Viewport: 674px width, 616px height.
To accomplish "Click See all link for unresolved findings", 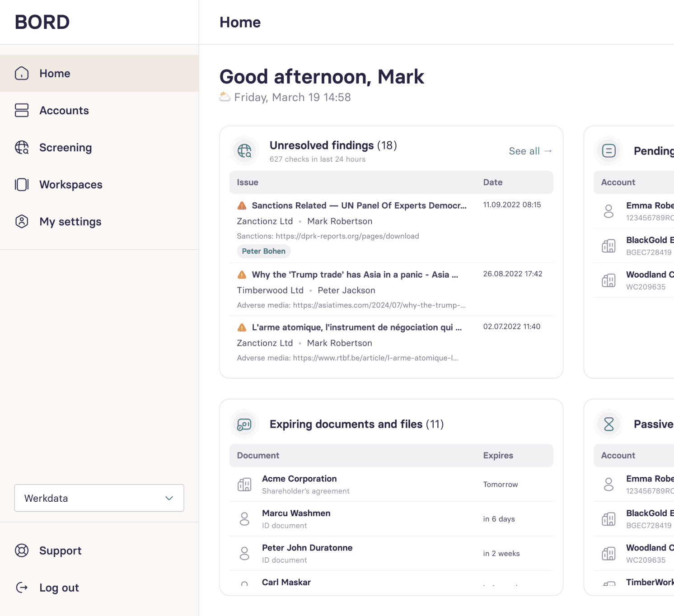I will [530, 151].
